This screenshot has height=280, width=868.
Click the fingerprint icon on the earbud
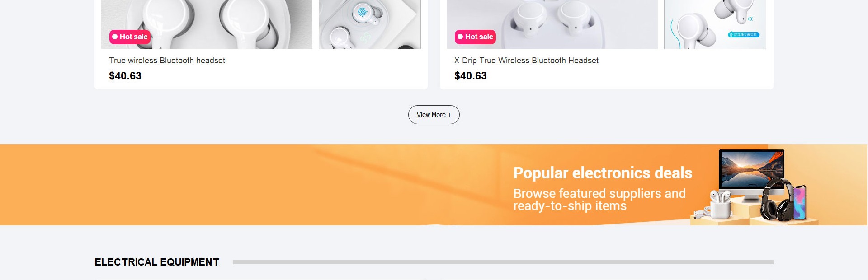point(363,12)
